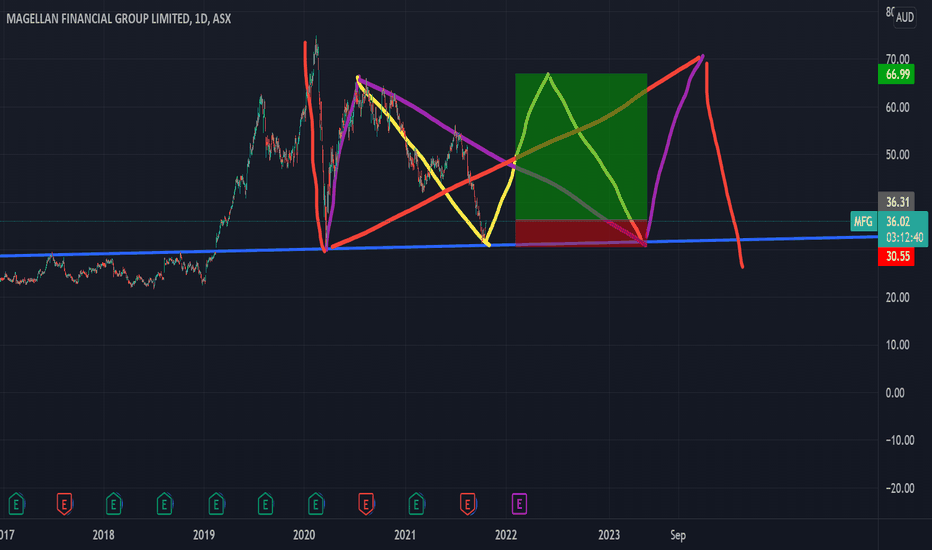Click the 2021 time axis label
This screenshot has height=550, width=932.
[405, 535]
